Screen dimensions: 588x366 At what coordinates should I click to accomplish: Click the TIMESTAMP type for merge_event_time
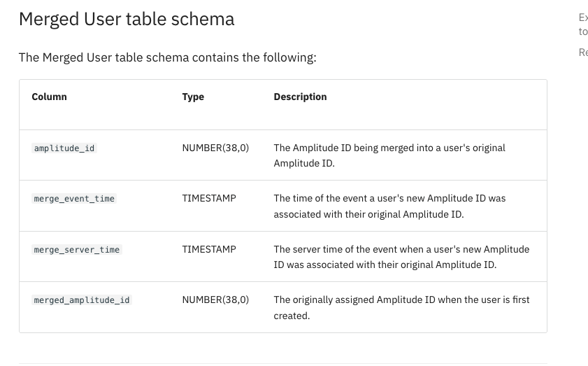(x=209, y=198)
